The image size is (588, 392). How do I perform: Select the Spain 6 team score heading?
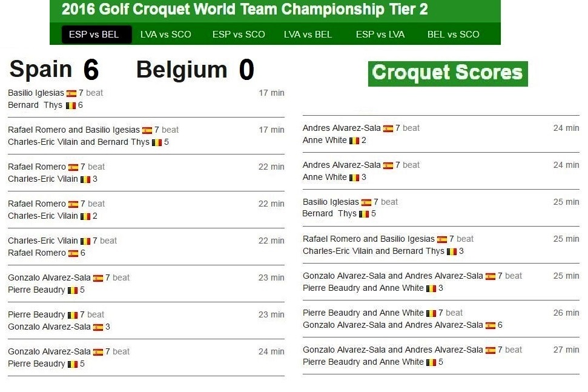coord(54,70)
